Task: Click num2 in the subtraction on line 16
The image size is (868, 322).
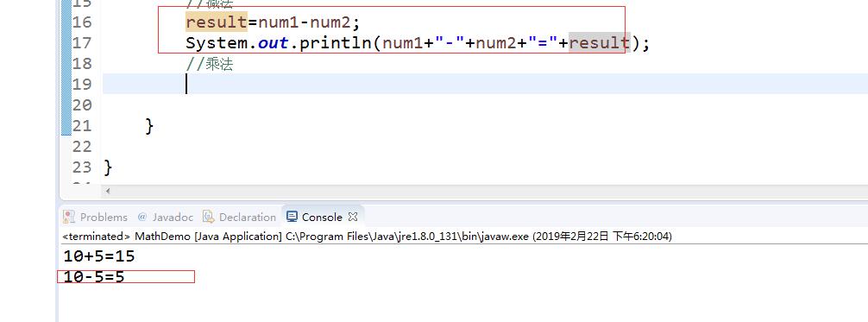Action: click(330, 22)
